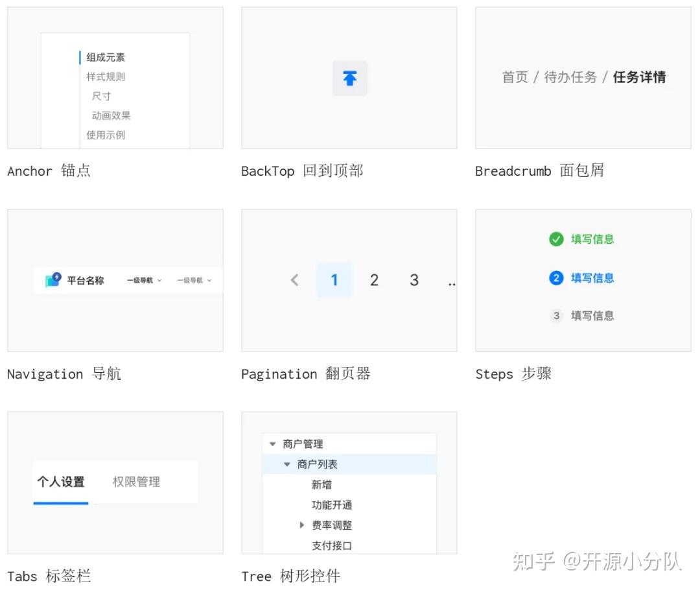Click the gray step 3 circle
Screen dimensions: 700x590
(556, 316)
